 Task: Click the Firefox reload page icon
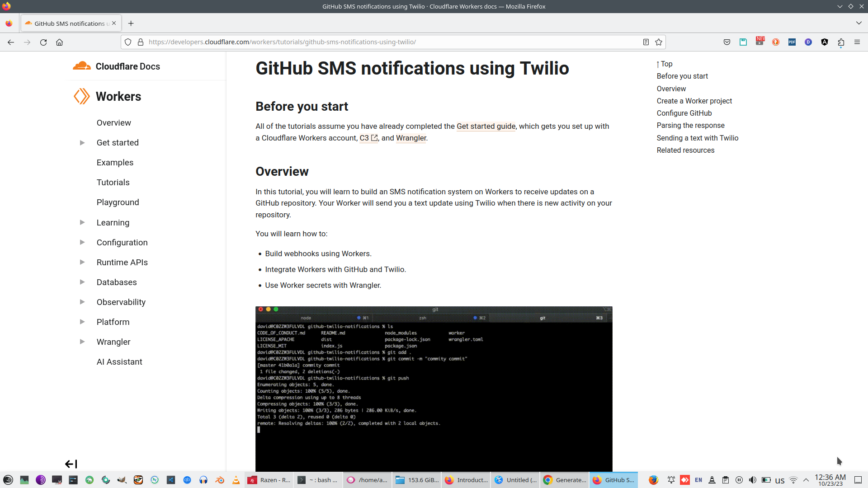[43, 42]
